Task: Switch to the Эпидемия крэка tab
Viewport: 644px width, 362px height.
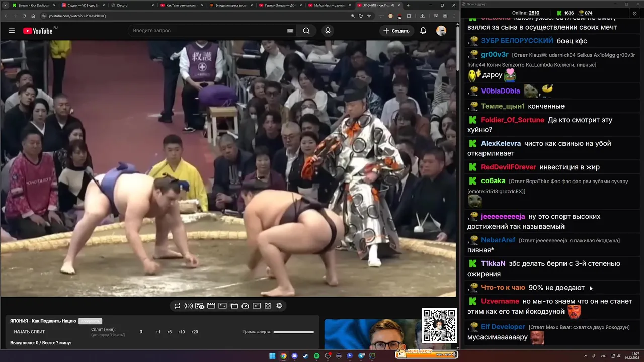Action: (230, 5)
